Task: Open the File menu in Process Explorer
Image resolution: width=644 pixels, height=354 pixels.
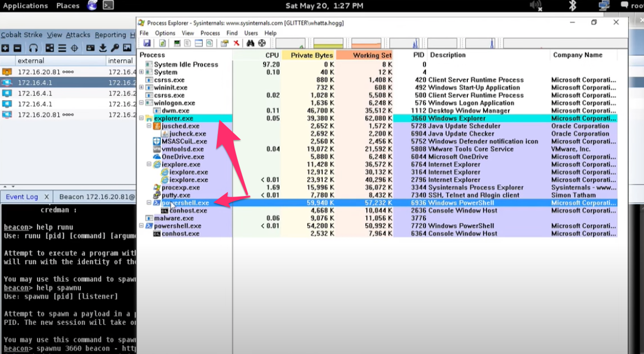Action: (x=144, y=33)
